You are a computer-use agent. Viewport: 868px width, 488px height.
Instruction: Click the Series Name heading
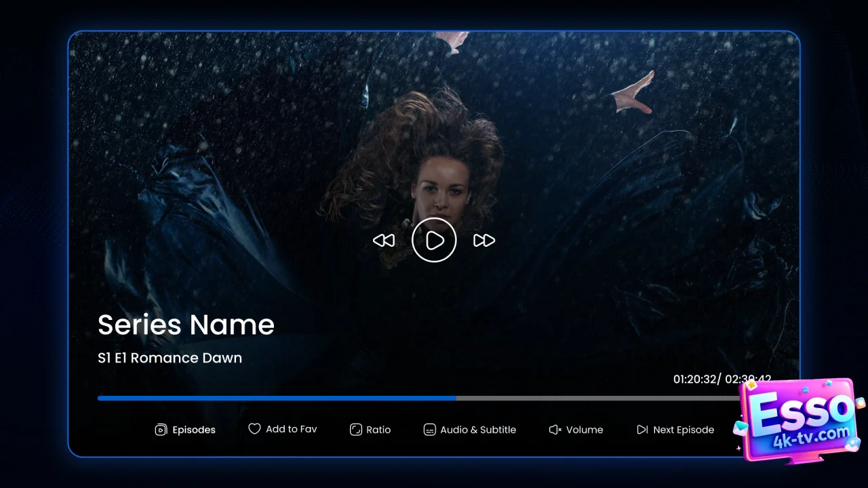tap(186, 325)
